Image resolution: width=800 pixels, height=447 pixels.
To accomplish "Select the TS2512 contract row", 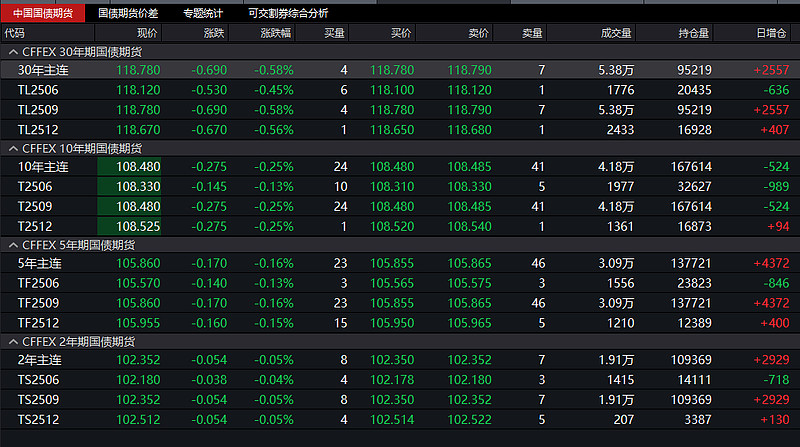I will point(400,419).
